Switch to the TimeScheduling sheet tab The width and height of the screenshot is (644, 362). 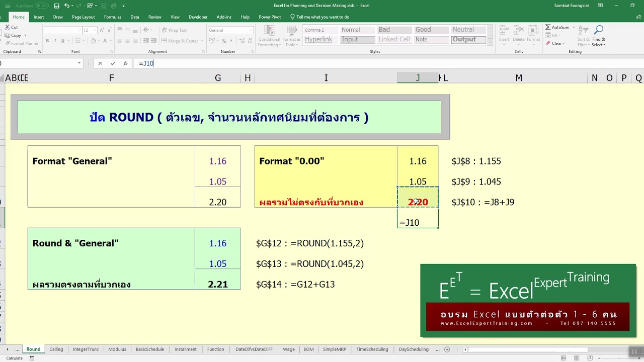point(372,349)
